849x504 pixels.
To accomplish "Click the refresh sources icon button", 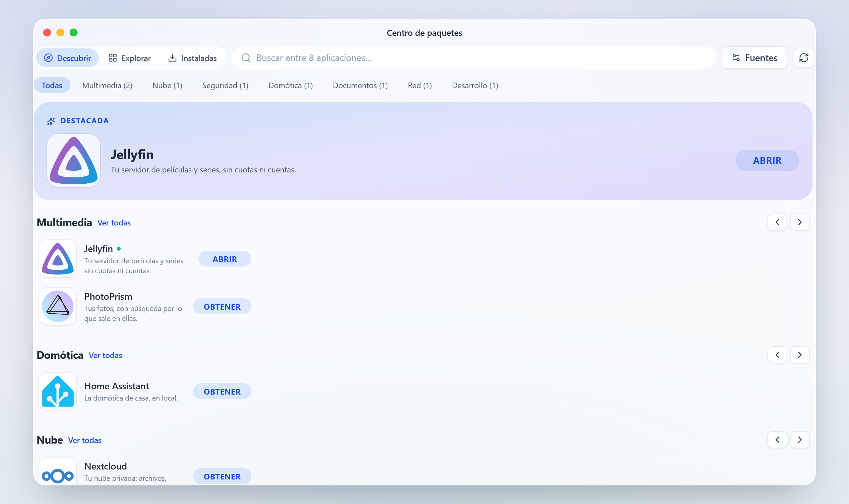I will 804,58.
